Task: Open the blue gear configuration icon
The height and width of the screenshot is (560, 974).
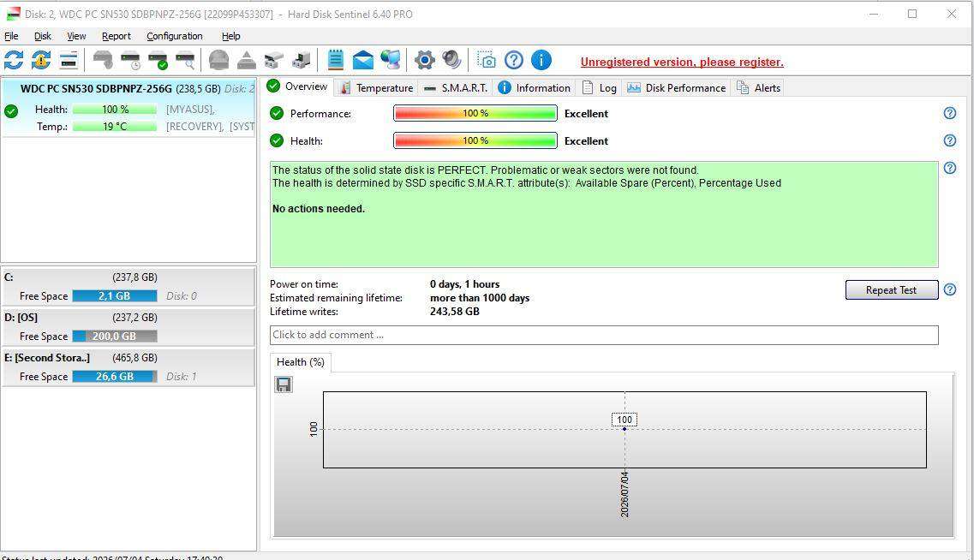Action: tap(424, 60)
